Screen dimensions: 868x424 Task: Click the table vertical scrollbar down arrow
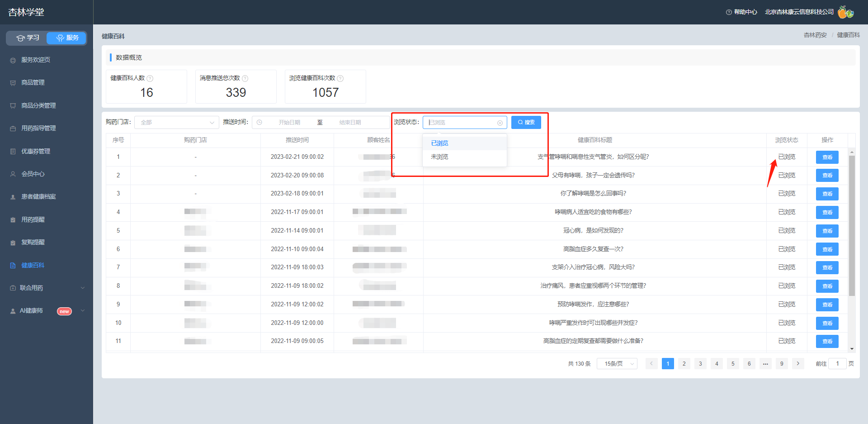click(852, 348)
